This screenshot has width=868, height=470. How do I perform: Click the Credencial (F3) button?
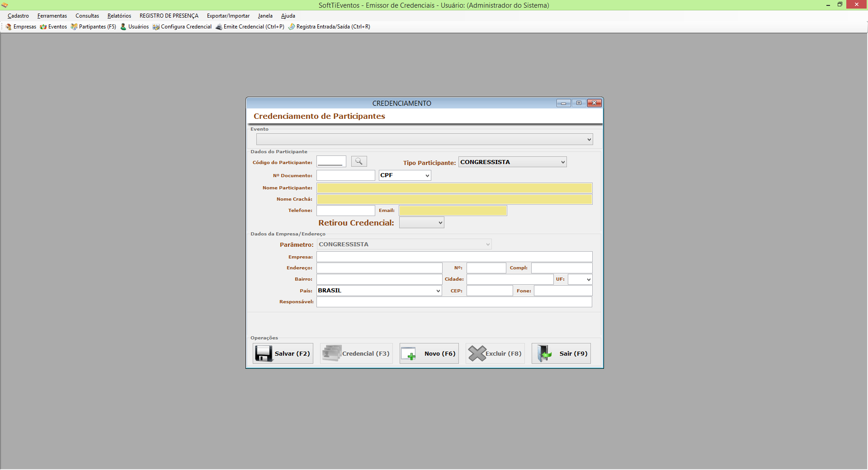pos(356,353)
